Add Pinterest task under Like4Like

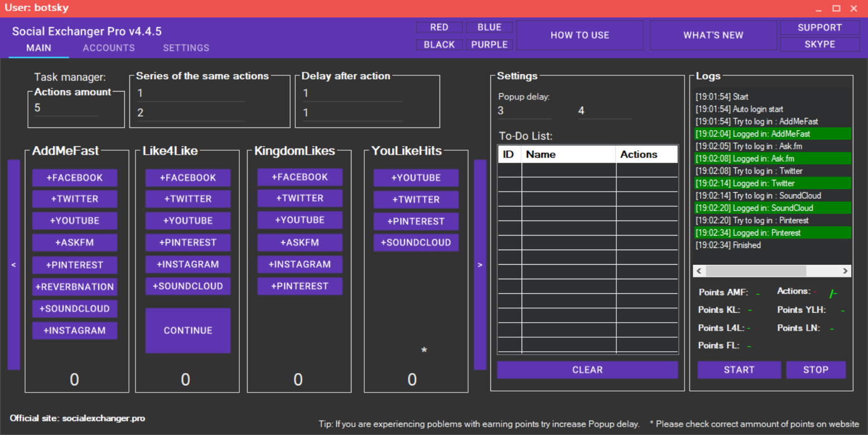[x=188, y=242]
